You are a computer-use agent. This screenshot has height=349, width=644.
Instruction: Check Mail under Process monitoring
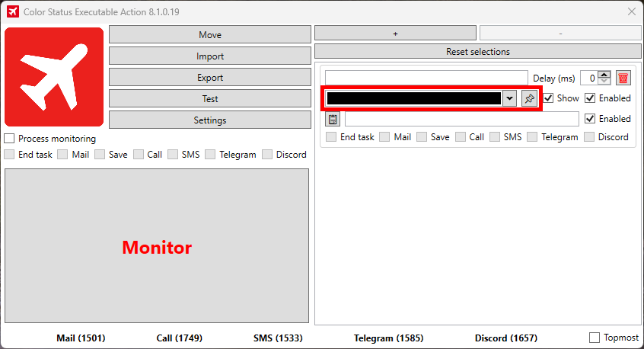coord(62,155)
